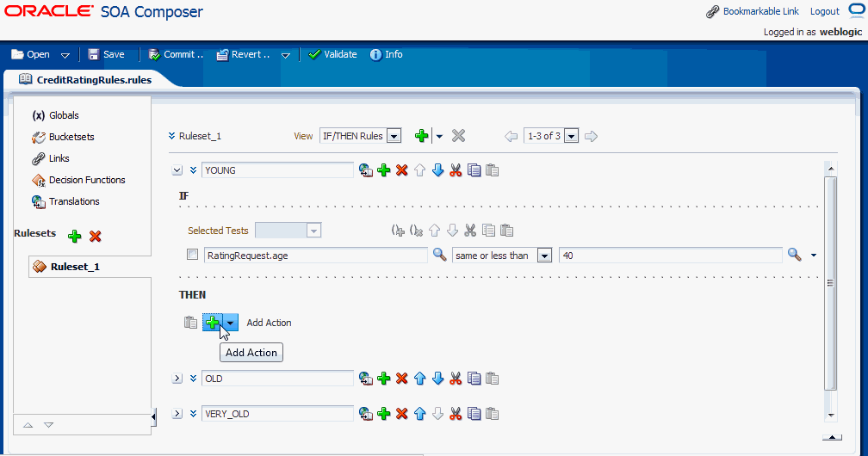The image size is (868, 456).
Task: Copy the OLD rule
Action: tap(474, 379)
